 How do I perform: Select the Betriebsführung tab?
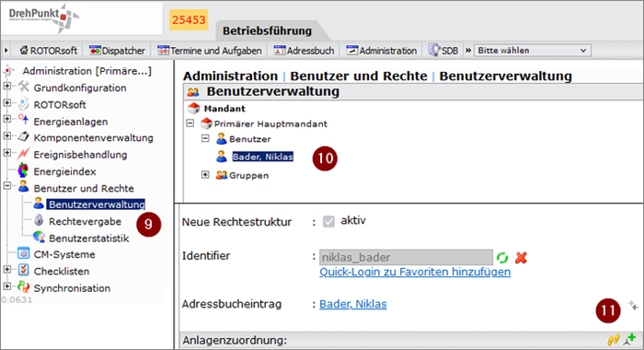click(x=268, y=30)
